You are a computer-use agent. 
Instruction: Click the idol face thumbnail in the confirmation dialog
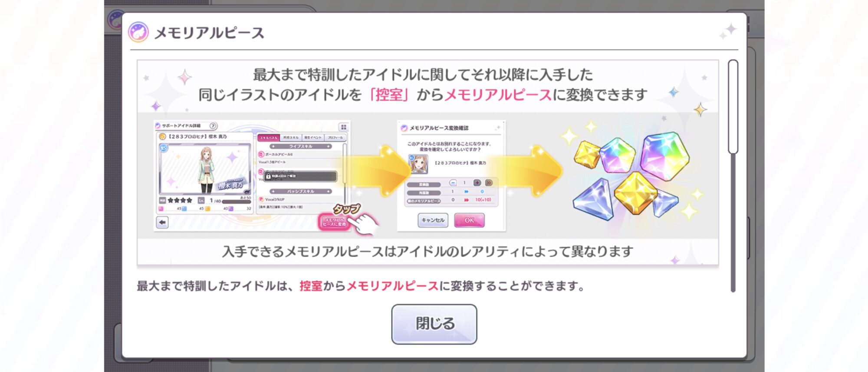point(418,164)
